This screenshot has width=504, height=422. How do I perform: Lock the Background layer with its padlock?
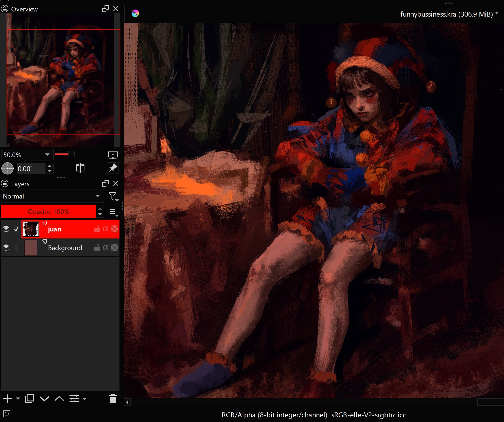point(97,247)
